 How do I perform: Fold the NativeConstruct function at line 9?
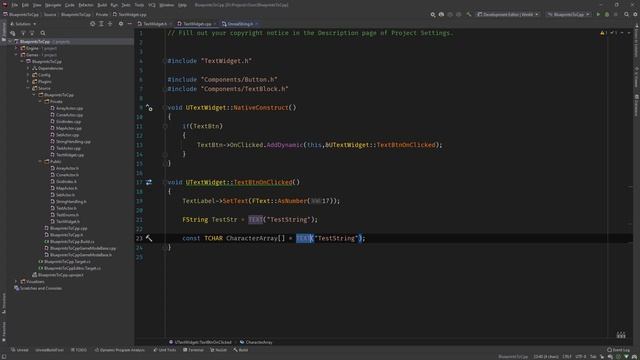tap(165, 108)
